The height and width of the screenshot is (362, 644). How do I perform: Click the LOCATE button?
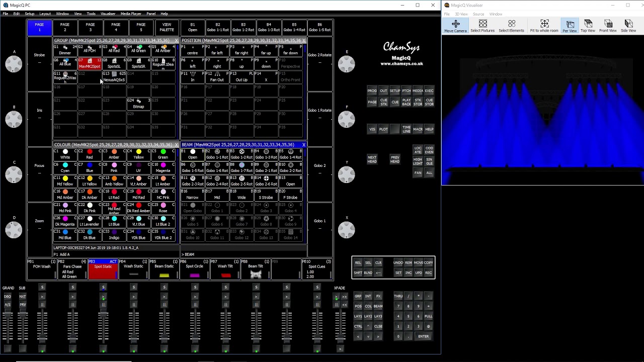tap(418, 150)
